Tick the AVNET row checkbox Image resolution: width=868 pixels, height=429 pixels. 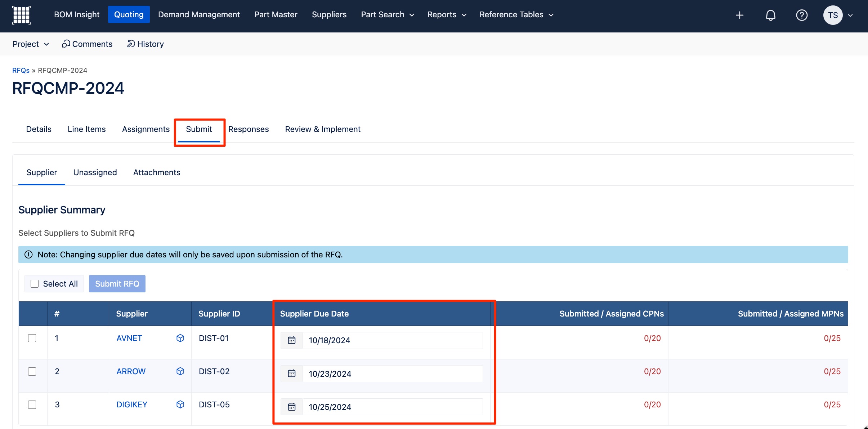pyautogui.click(x=32, y=338)
